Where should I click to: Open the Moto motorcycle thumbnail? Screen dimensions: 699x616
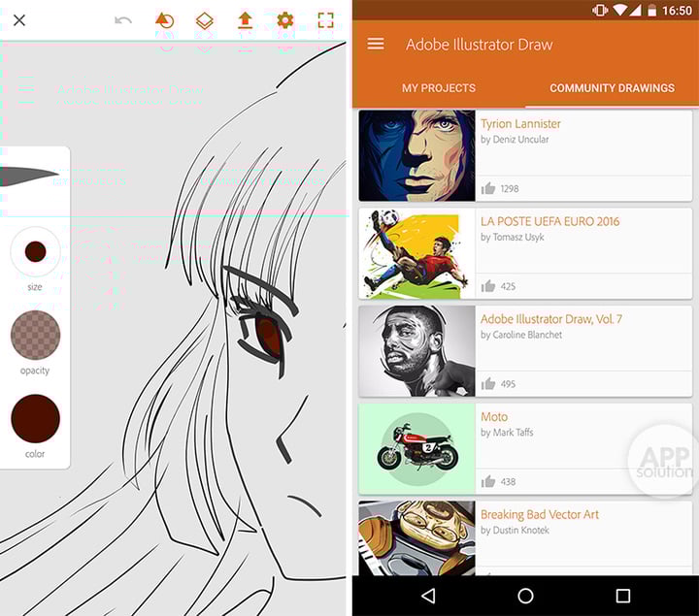pos(416,448)
